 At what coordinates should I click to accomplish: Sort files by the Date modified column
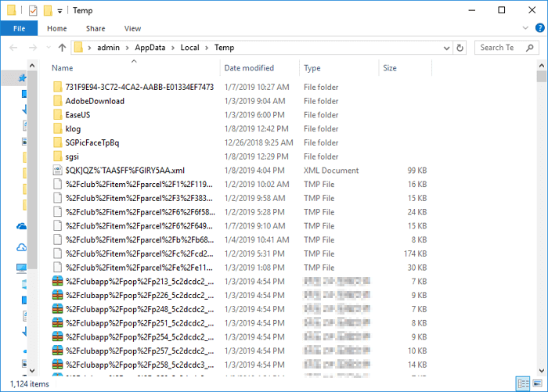tap(249, 68)
